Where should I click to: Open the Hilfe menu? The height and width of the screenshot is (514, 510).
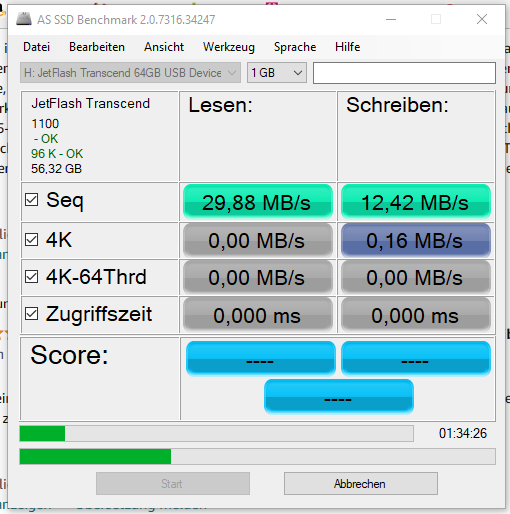click(347, 47)
